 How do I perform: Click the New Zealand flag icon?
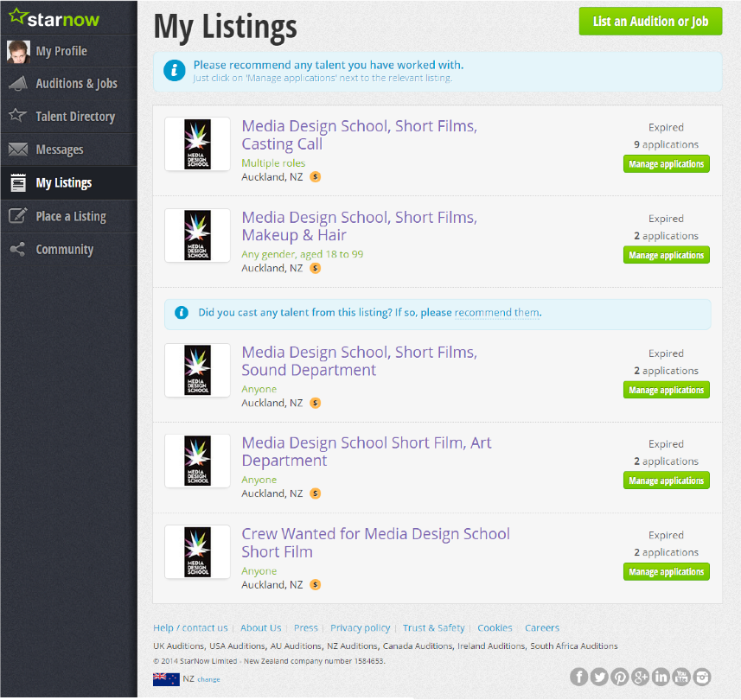[x=166, y=679]
